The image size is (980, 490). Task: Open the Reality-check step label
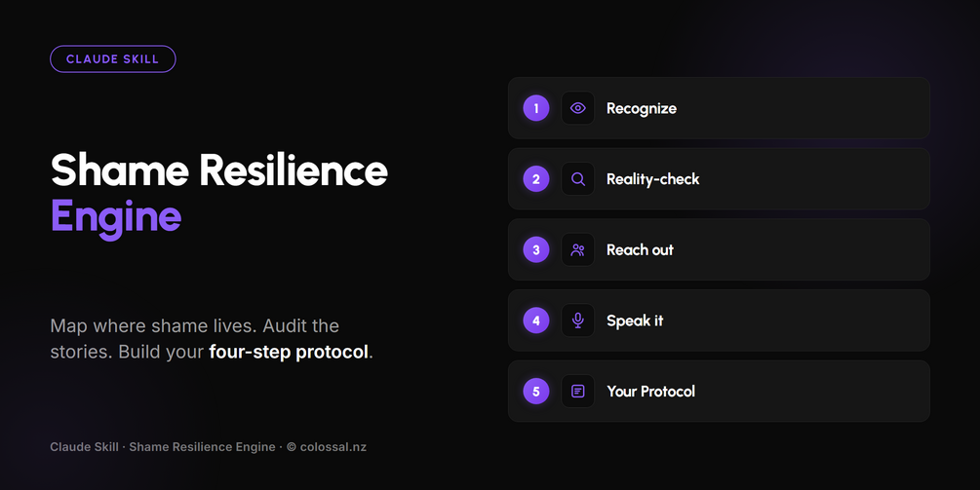tap(652, 179)
